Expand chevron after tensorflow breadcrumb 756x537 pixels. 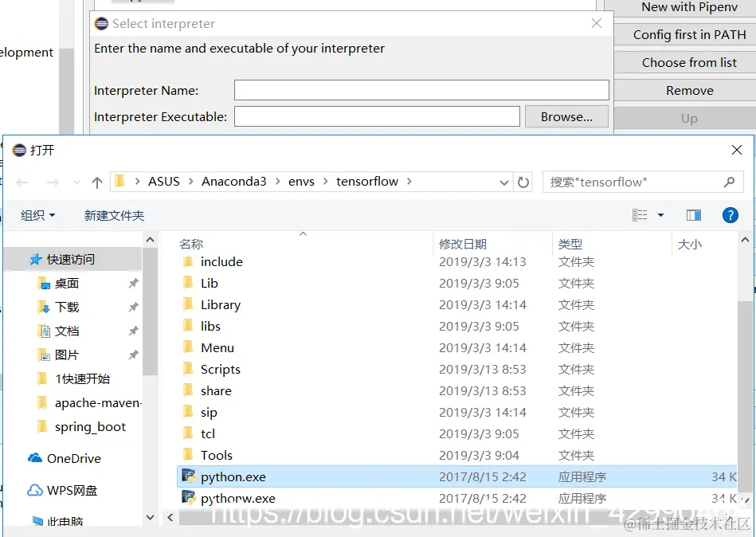tap(409, 182)
